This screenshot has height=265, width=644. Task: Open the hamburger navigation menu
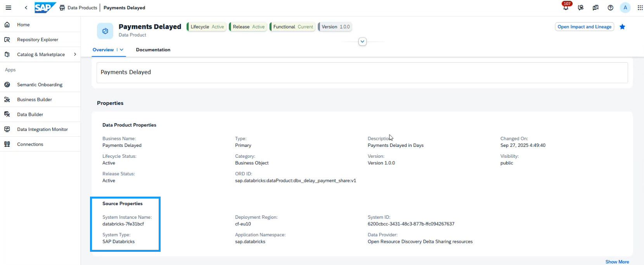8,7
